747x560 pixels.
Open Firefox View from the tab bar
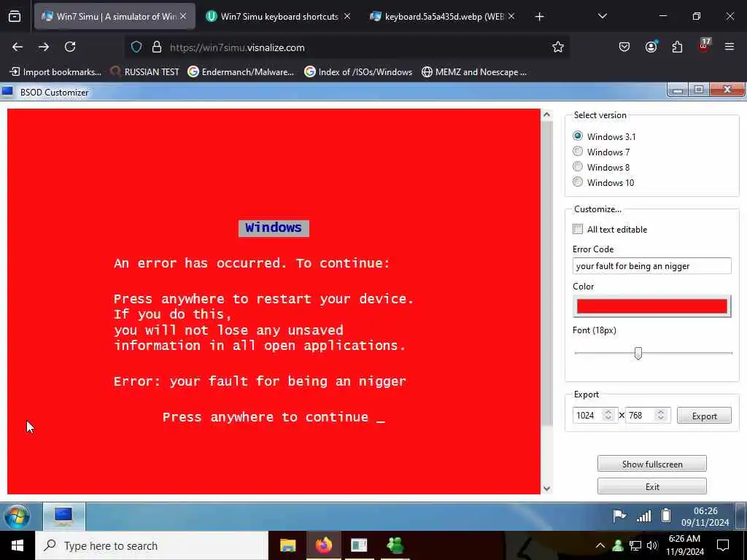(x=15, y=17)
